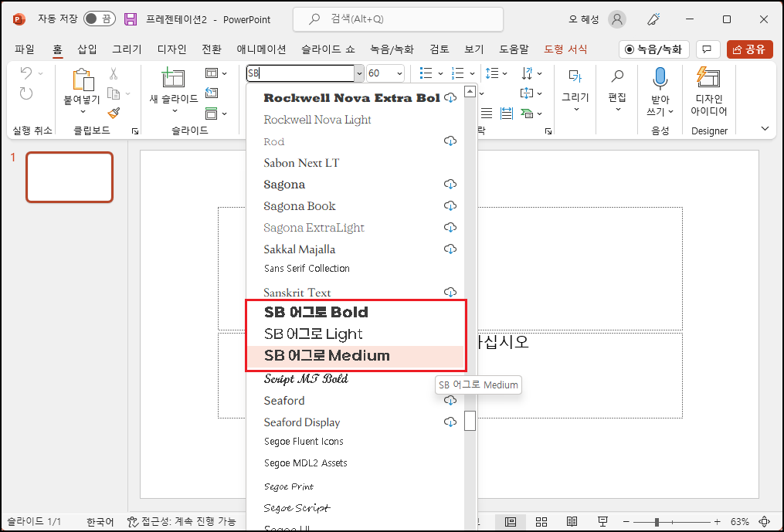Toggle the 자동 저장 AutoSave switch
The image size is (784, 532).
click(100, 19)
